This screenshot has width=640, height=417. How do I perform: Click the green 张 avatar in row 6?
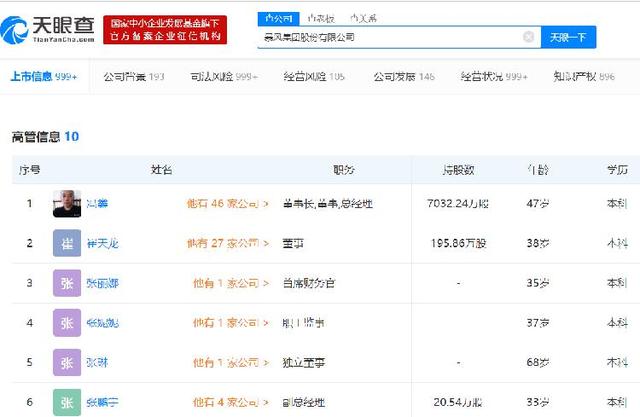click(67, 402)
